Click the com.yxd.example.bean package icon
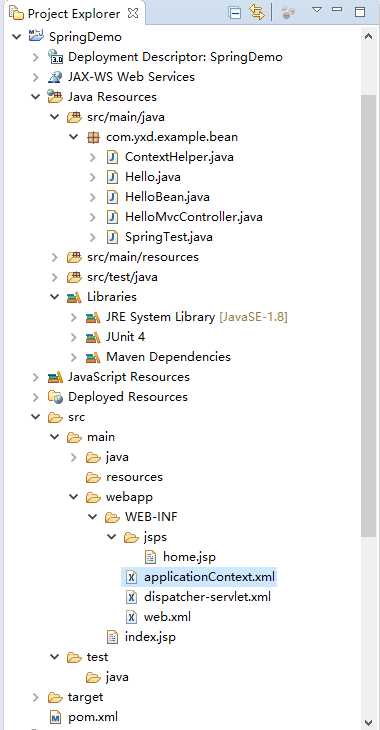Screen dimensions: 380x730 [93, 137]
